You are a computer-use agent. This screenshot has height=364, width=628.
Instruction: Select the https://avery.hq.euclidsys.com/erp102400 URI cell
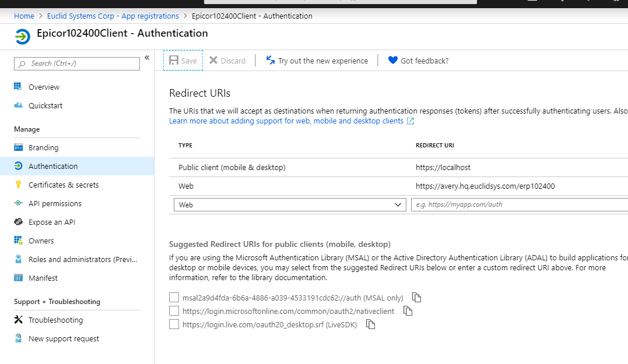(x=485, y=186)
